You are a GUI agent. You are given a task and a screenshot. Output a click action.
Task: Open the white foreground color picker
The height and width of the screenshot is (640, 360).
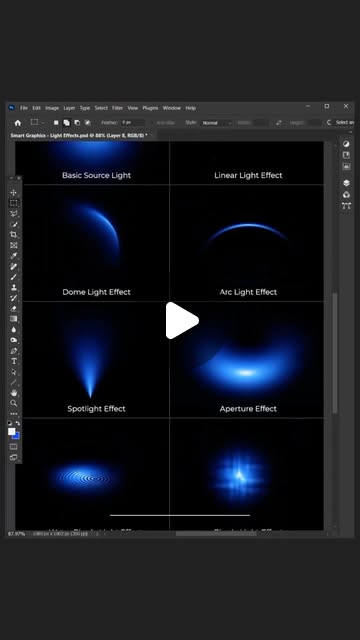(11, 431)
